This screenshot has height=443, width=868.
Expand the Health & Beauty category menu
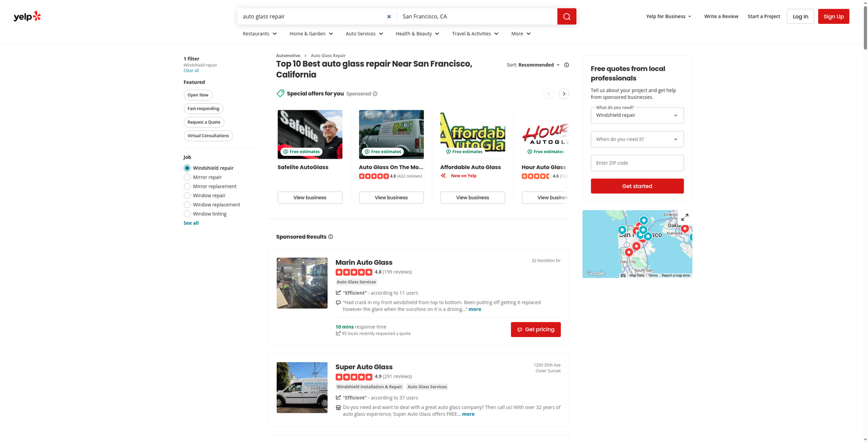418,34
